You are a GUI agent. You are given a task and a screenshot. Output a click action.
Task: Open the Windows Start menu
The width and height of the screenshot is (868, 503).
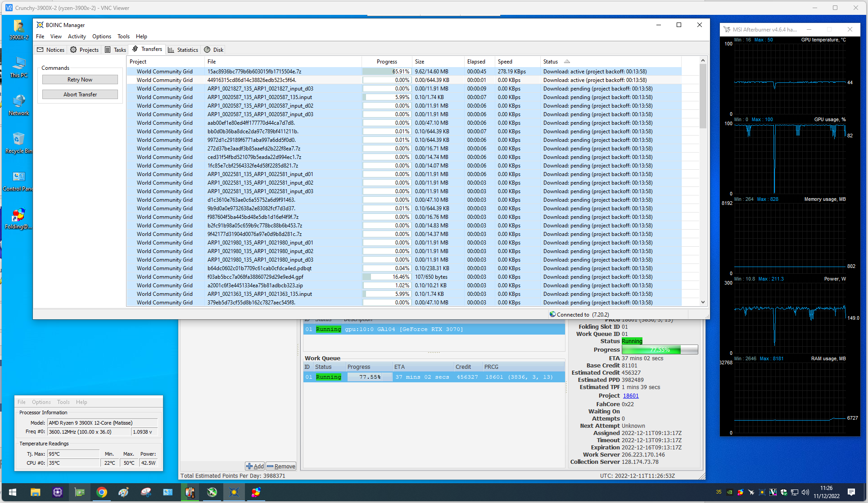pos(13,492)
